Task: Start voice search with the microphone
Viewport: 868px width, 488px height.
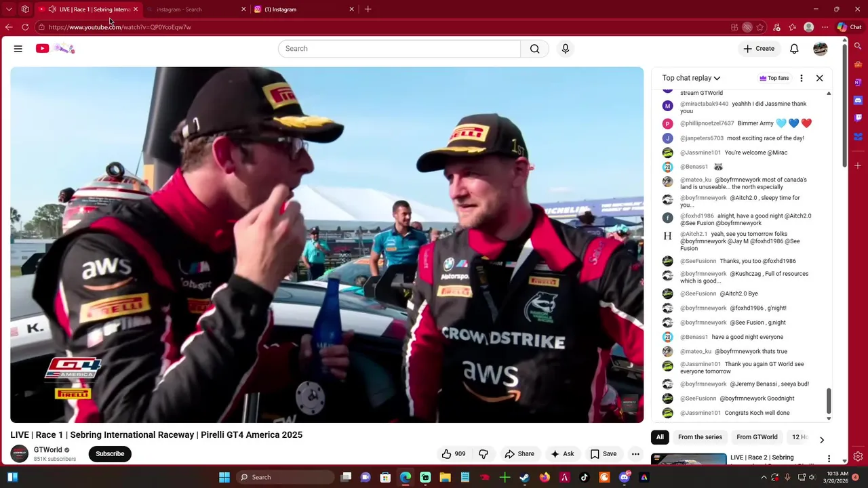Action: [566, 49]
